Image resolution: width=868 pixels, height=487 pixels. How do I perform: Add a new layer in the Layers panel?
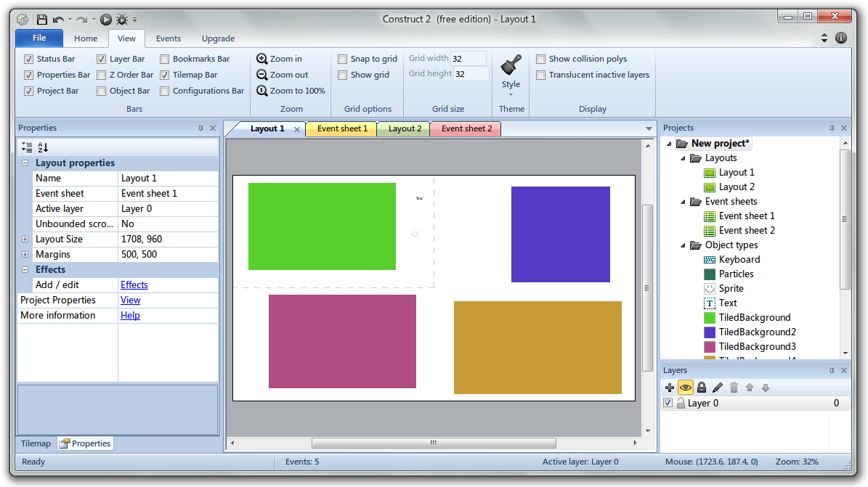pos(669,387)
